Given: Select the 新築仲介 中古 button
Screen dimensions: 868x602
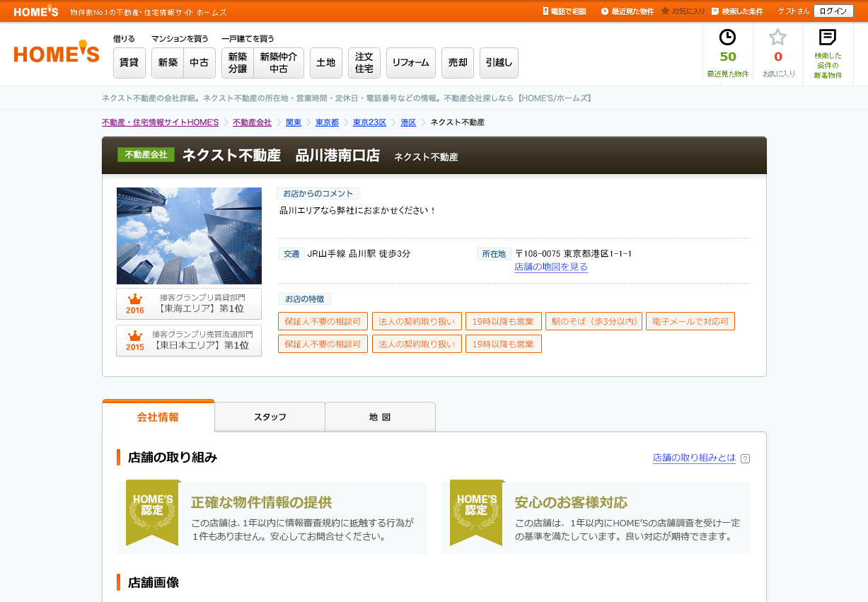Looking at the screenshot, I should (x=279, y=63).
